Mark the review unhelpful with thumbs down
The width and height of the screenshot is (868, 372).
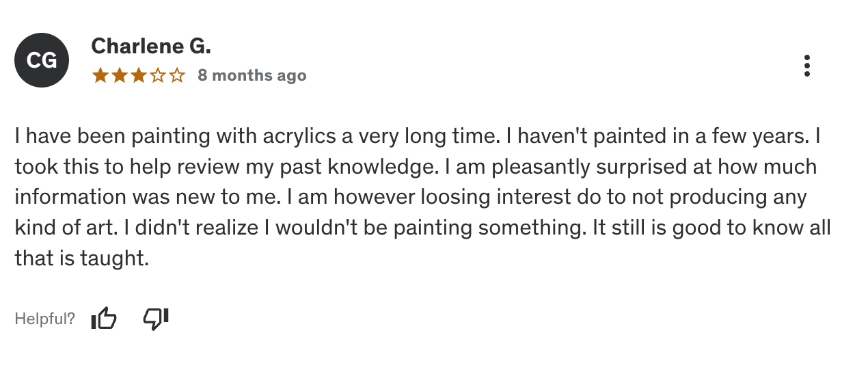156,319
